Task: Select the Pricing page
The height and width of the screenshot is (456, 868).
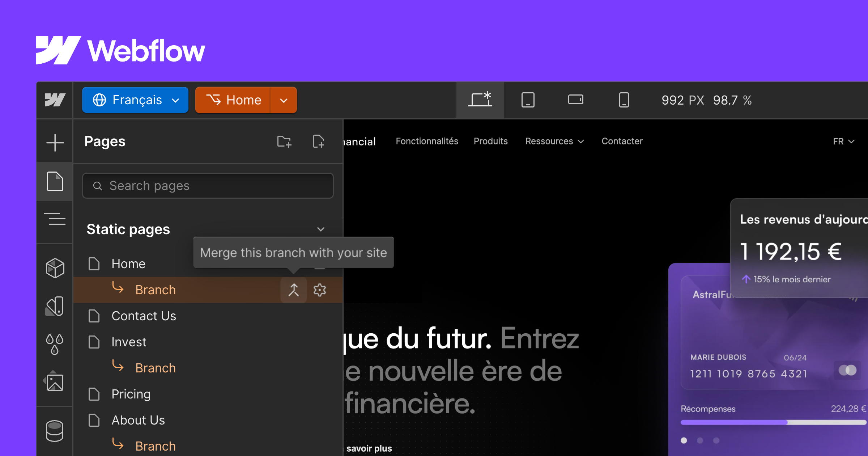Action: pyautogui.click(x=131, y=394)
